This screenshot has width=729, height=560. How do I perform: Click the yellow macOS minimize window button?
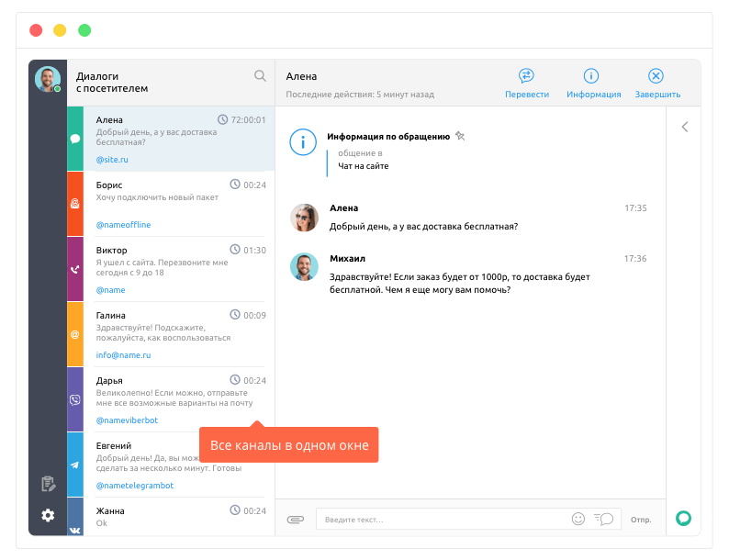[60, 30]
